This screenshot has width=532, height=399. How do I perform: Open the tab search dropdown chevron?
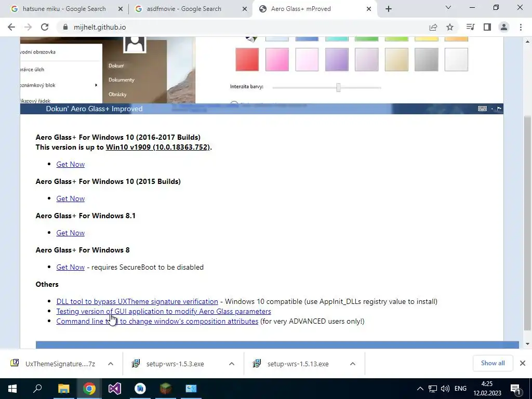pos(448,7)
